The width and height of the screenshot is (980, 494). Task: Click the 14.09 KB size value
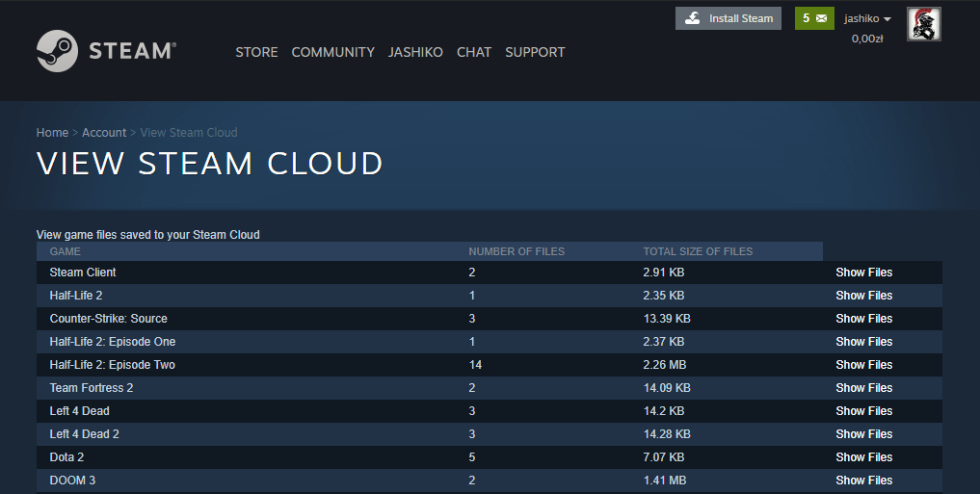(666, 388)
